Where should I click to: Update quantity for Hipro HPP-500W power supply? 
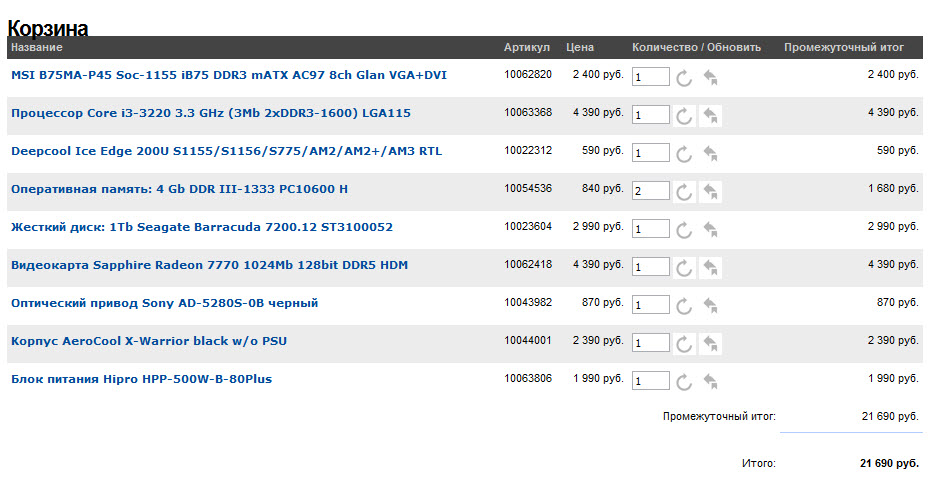(x=684, y=382)
